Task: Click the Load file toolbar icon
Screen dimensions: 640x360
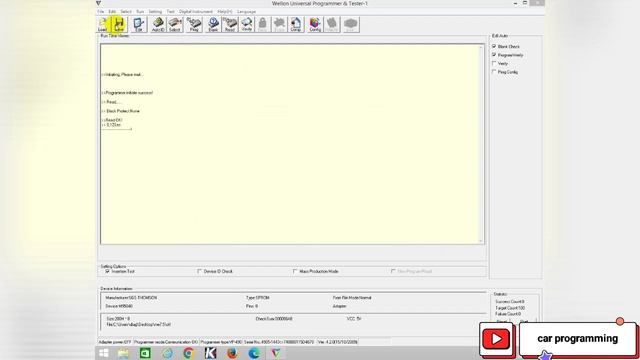Action: (x=102, y=24)
